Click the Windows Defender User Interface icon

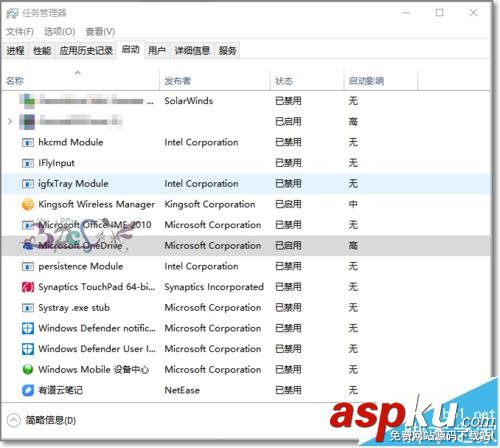(28, 349)
